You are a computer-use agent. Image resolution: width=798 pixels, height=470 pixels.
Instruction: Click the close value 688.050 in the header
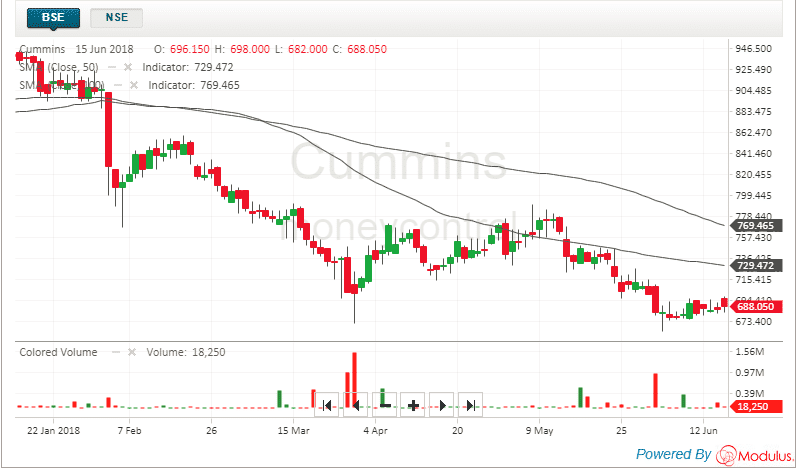pos(367,49)
